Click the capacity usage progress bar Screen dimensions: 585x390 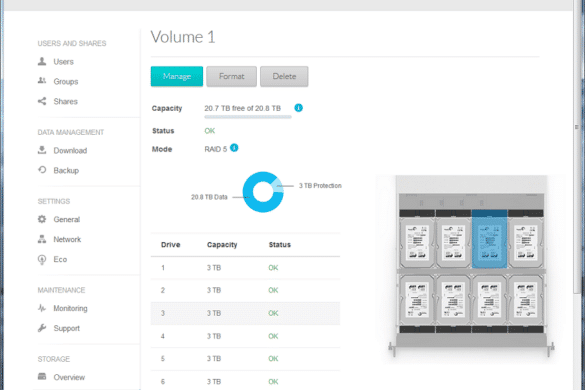(x=248, y=117)
